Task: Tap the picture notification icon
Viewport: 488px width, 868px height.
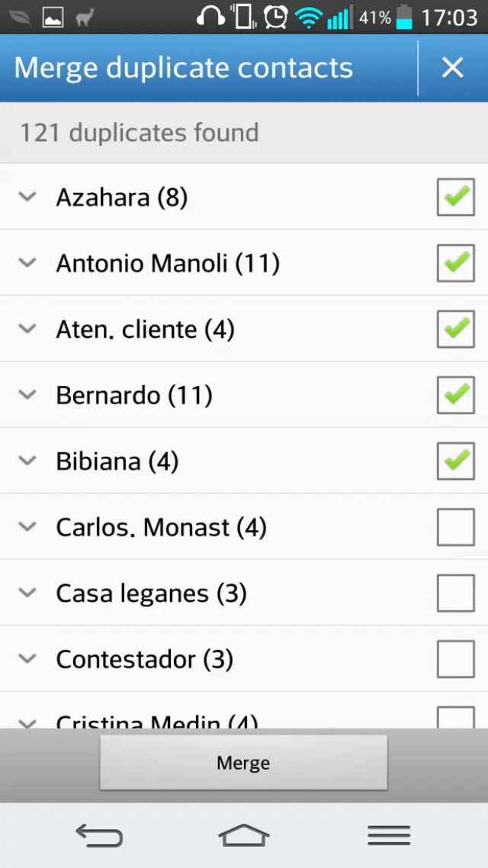Action: [x=53, y=17]
